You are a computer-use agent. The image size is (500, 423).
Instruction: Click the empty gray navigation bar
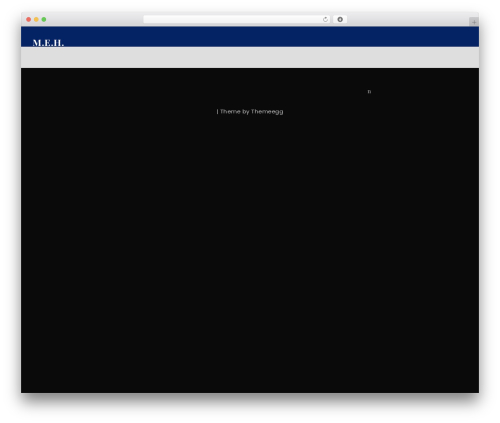(x=250, y=58)
